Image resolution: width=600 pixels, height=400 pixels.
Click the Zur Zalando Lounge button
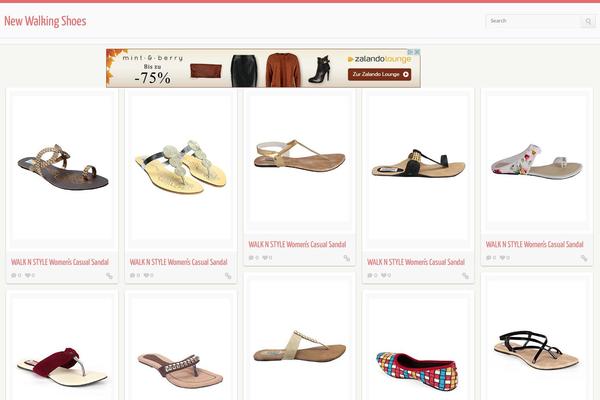[379, 74]
